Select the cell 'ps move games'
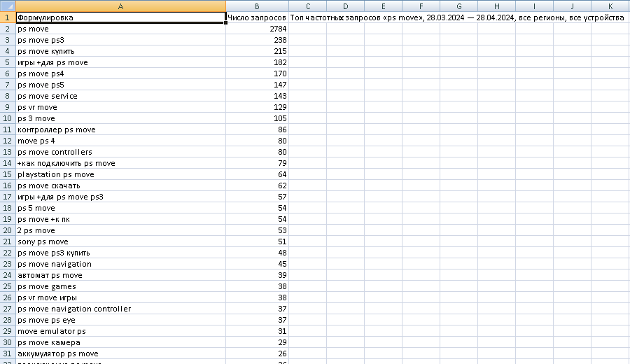This screenshot has height=364, width=630. [x=120, y=286]
